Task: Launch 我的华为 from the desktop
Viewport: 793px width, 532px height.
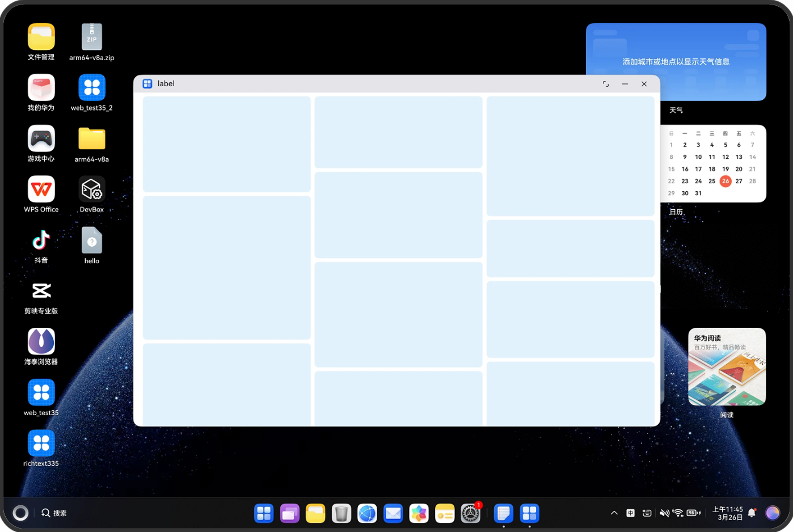Action: (x=41, y=87)
